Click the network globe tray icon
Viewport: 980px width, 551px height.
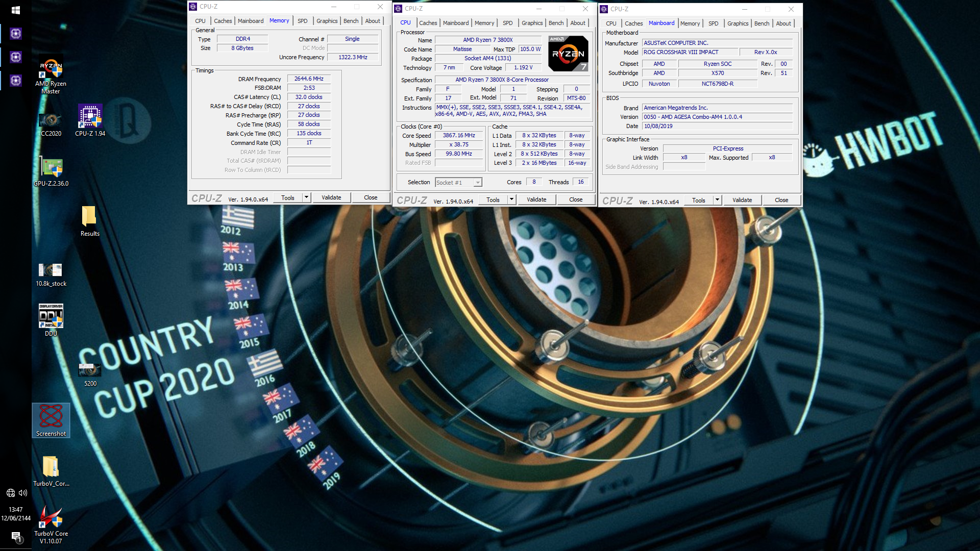pyautogui.click(x=11, y=493)
